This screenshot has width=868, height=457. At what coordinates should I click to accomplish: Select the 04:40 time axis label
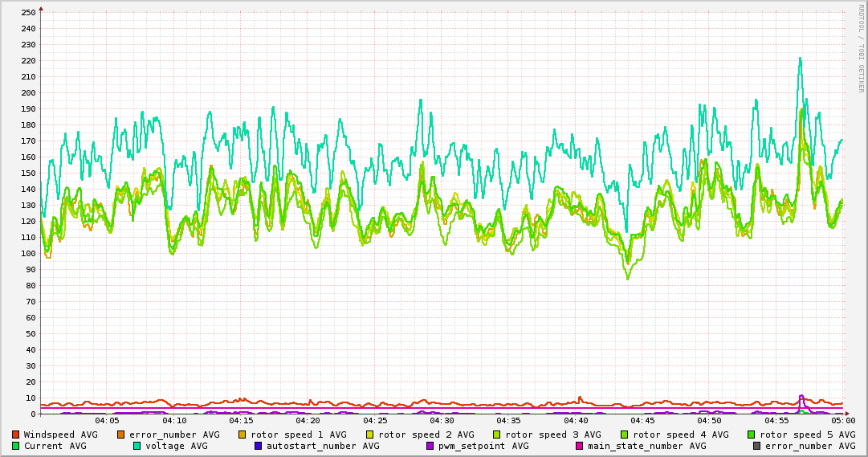click(x=576, y=421)
